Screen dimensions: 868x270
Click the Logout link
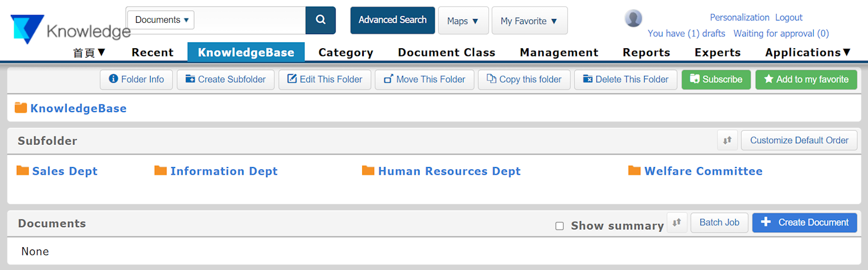tap(788, 17)
